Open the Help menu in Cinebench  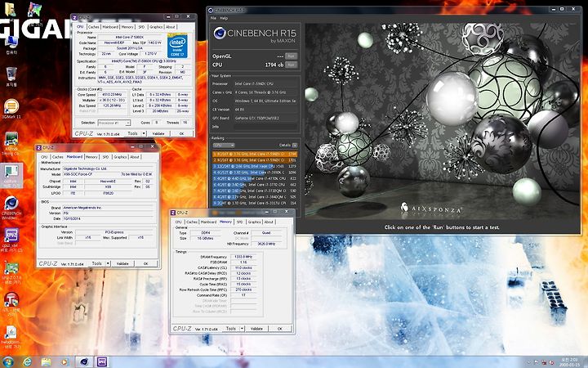[224, 18]
